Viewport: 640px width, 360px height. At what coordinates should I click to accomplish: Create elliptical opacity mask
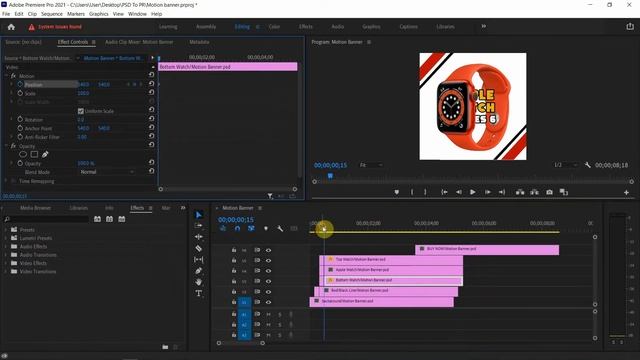point(23,154)
